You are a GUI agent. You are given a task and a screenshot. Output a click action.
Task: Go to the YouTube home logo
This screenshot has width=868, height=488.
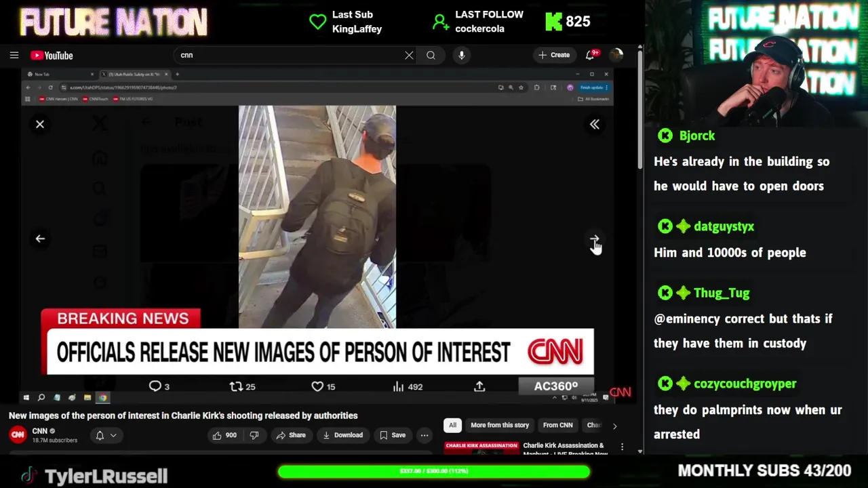click(52, 56)
